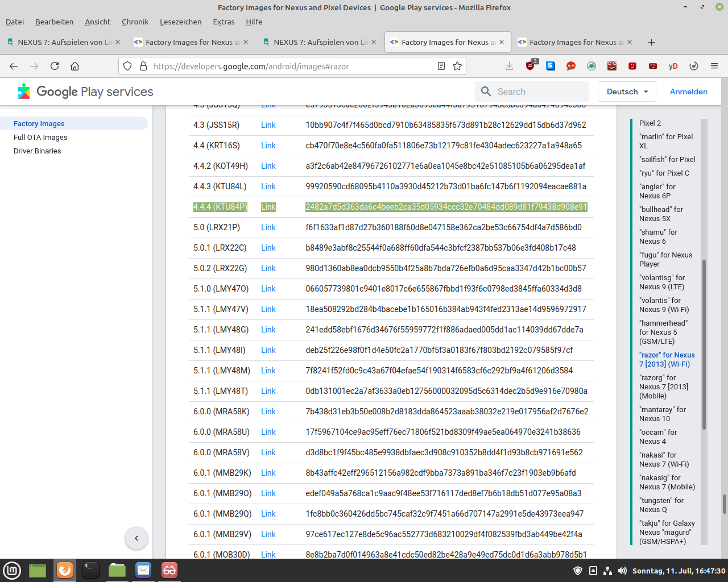Viewport: 728px width, 582px height.
Task: Open volume control in system tray
Action: [622, 571]
